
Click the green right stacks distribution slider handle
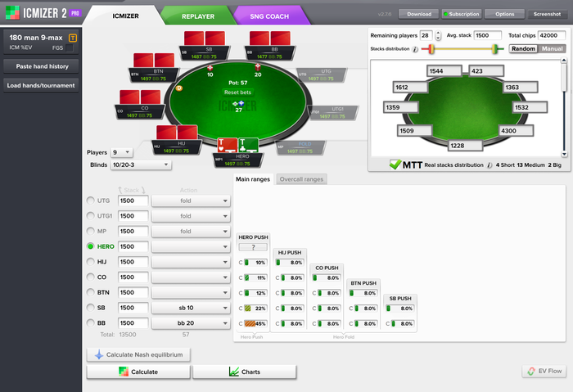pos(494,49)
